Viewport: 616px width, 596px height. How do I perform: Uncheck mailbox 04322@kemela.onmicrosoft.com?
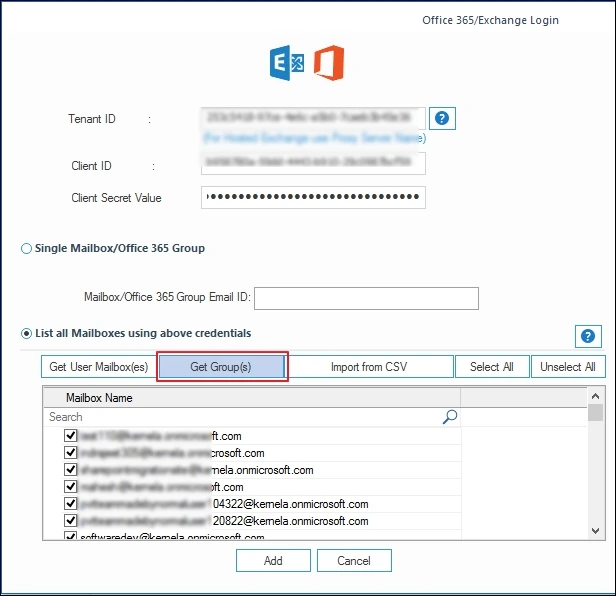[x=70, y=504]
